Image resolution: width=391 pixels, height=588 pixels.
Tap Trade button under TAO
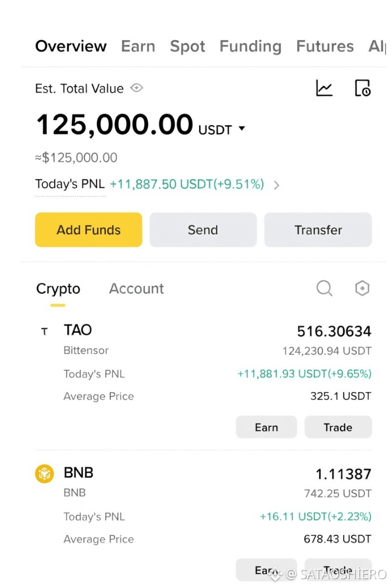(x=338, y=427)
